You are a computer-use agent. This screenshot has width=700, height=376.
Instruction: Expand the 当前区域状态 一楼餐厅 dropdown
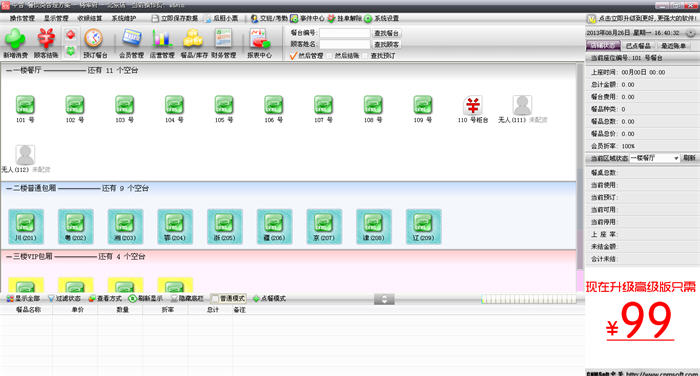point(654,158)
